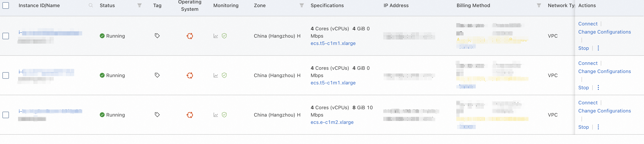Open the more actions menu for the first instance

click(598, 48)
